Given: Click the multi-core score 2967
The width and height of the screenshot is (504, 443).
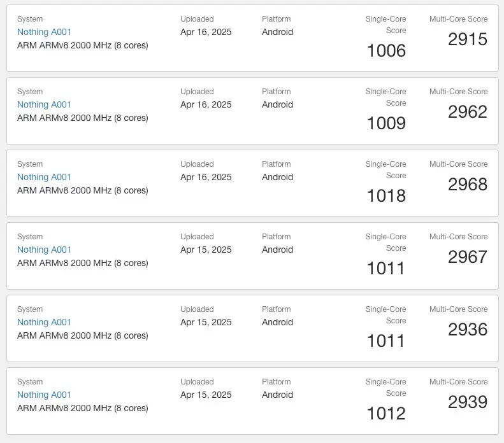Looking at the screenshot, I should click(x=468, y=257).
